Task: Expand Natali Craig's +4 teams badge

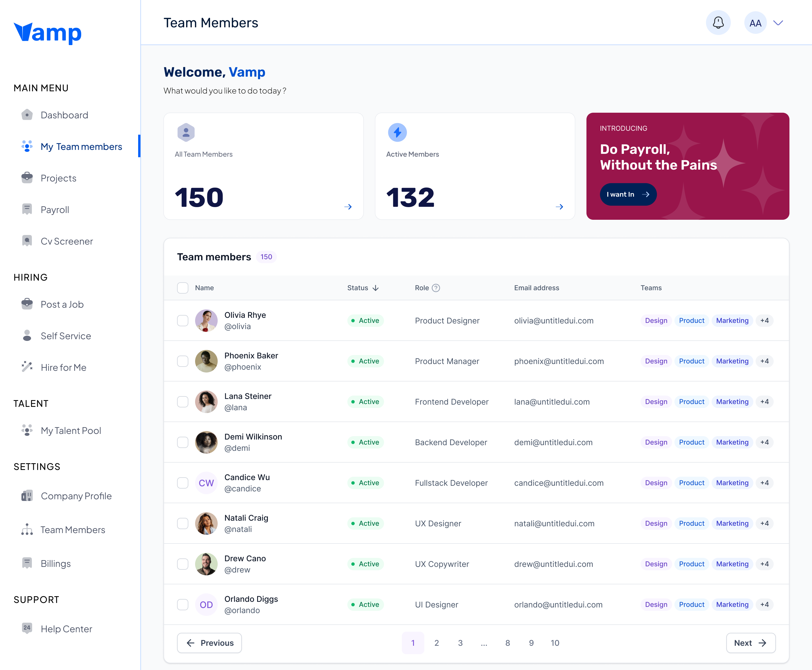Action: (765, 523)
